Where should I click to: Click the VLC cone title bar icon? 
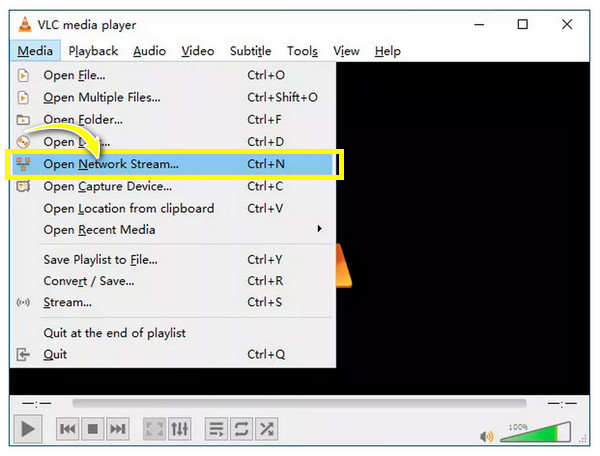(25, 25)
